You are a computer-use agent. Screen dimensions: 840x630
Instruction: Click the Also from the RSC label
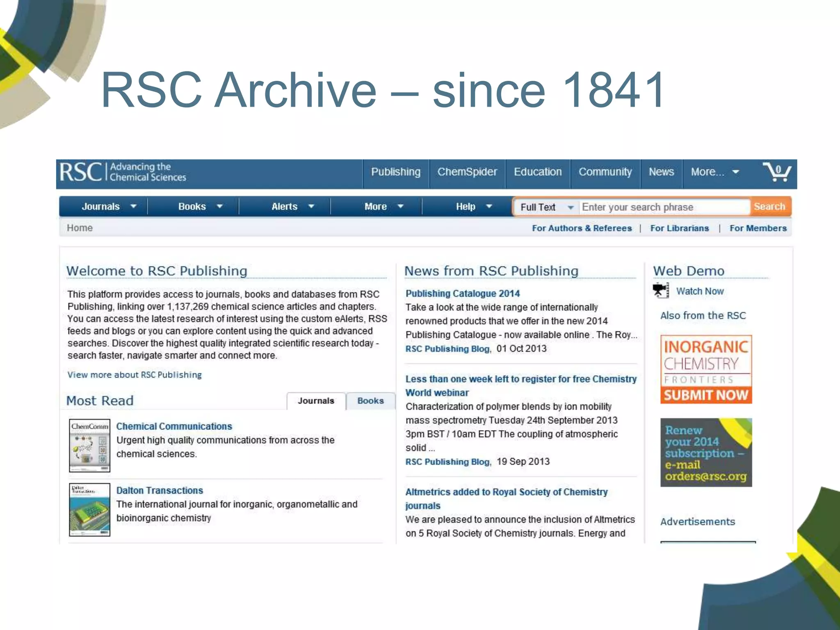(x=703, y=315)
